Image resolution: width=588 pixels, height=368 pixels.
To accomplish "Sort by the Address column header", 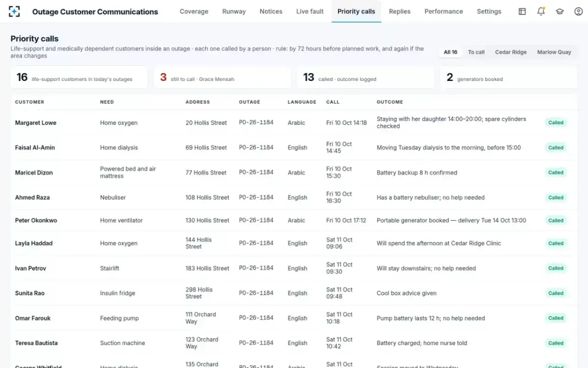I will pyautogui.click(x=197, y=102).
